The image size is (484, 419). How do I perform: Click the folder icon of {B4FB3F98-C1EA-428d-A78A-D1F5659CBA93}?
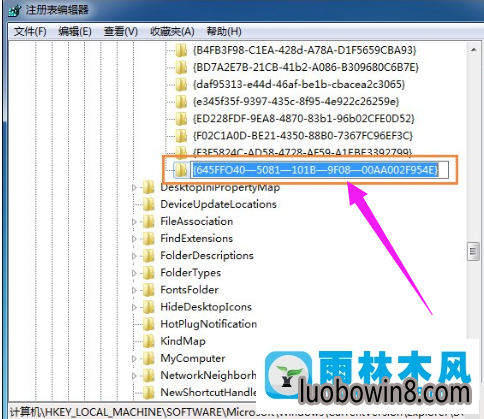(x=181, y=50)
